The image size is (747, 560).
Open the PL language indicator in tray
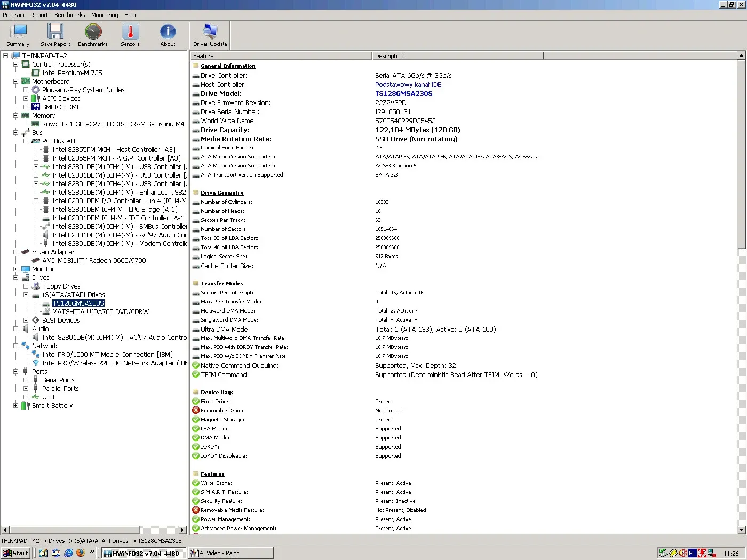[x=692, y=553]
